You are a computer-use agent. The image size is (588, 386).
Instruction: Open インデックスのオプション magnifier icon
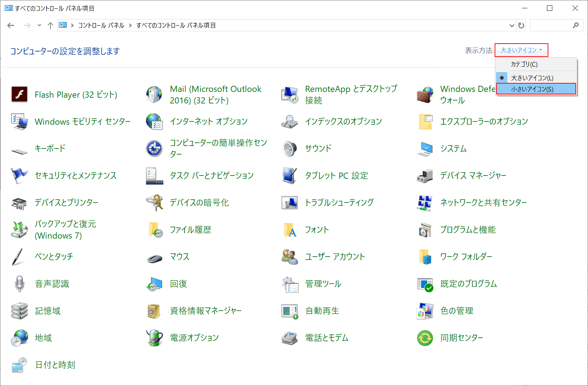(289, 121)
